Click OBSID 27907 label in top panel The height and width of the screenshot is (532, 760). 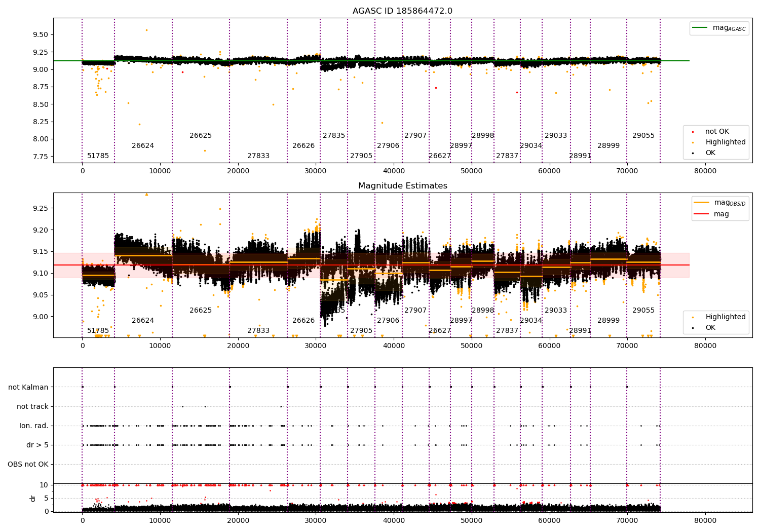tap(415, 136)
